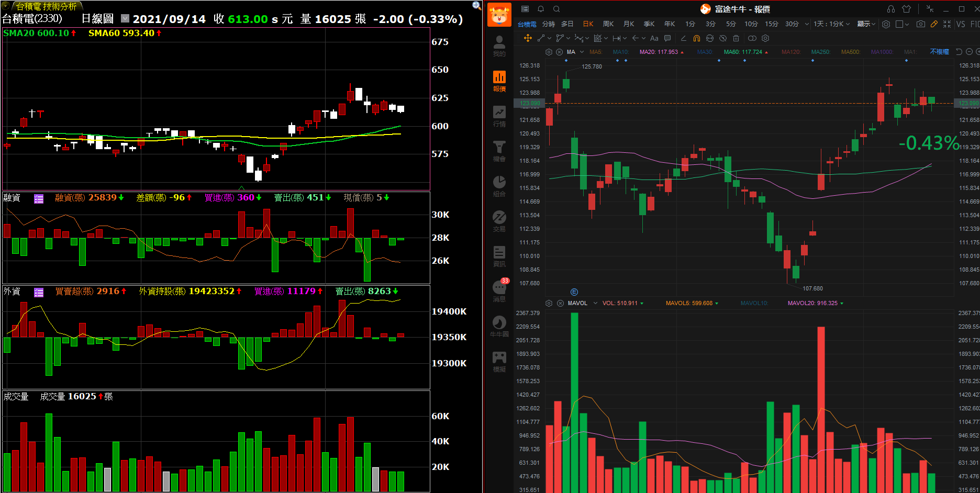
Task: Open 消息 messages with 33 badge
Action: (499, 291)
